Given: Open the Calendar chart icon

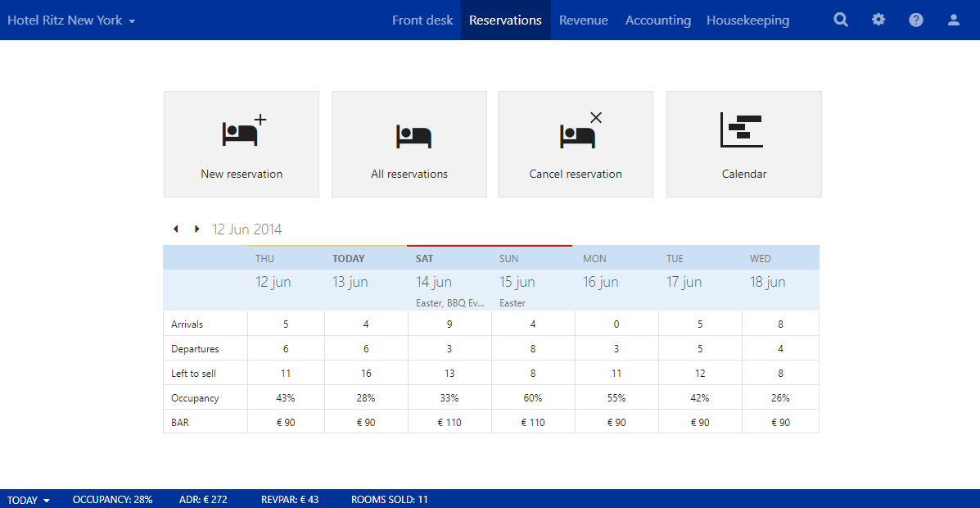Looking at the screenshot, I should 742,129.
